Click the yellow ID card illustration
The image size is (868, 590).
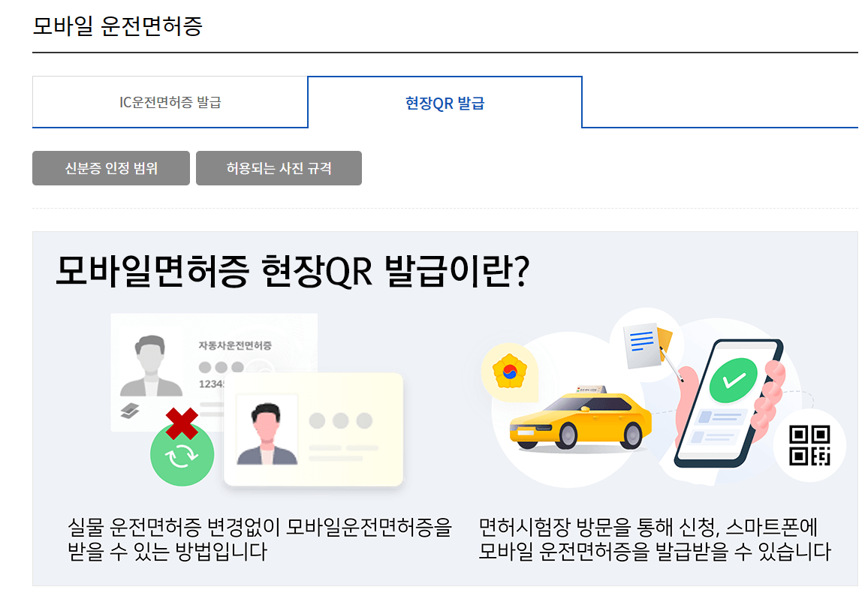coord(313,429)
